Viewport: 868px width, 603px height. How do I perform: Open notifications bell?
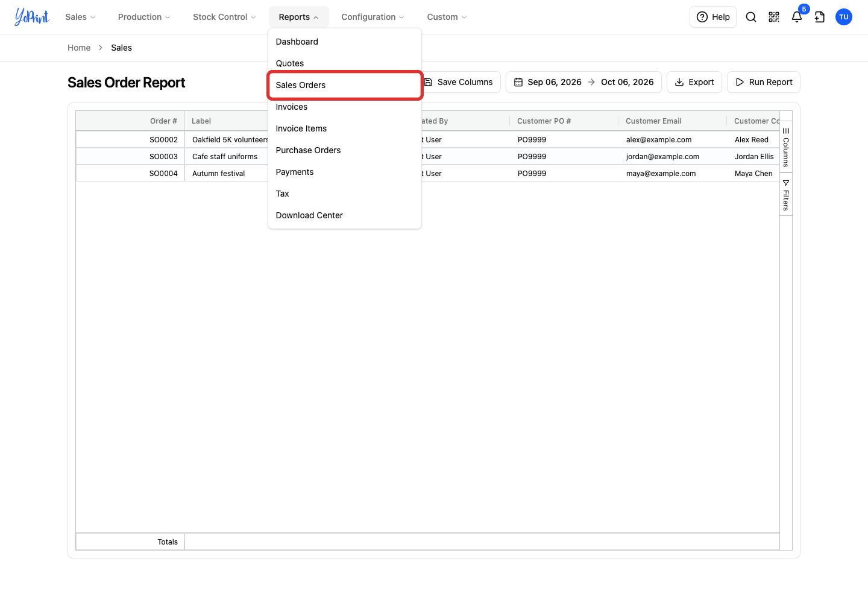(x=797, y=17)
